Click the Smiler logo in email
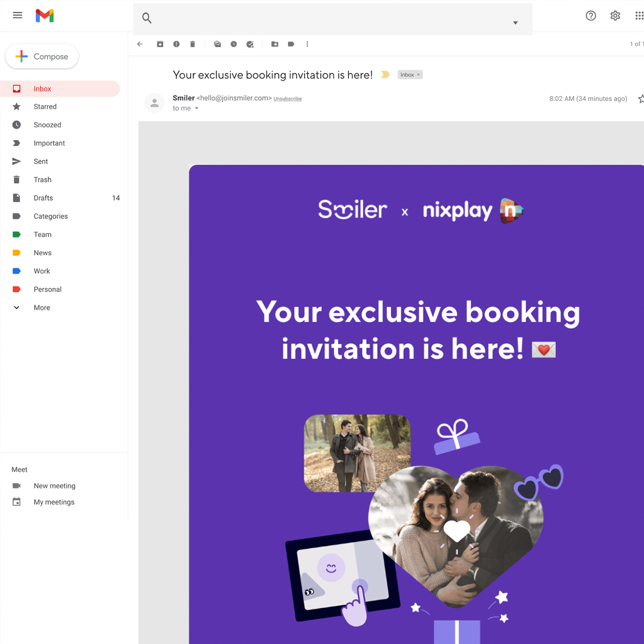This screenshot has width=644, height=644. click(352, 210)
